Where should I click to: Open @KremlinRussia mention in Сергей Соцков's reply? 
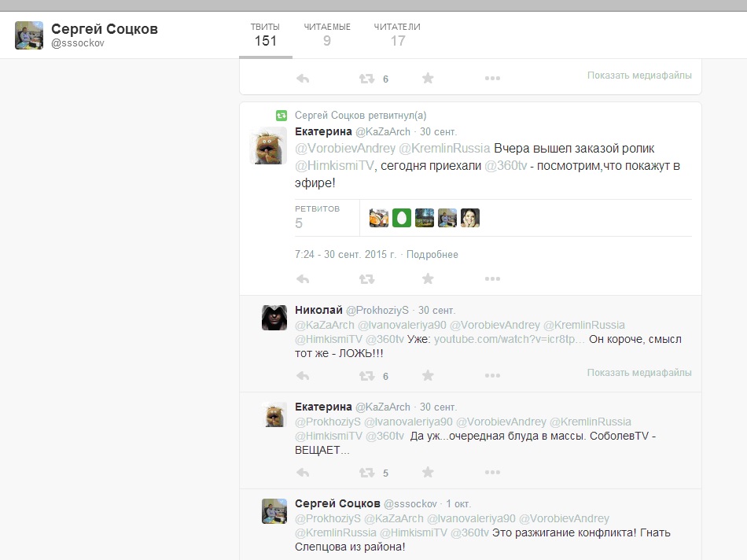(336, 532)
